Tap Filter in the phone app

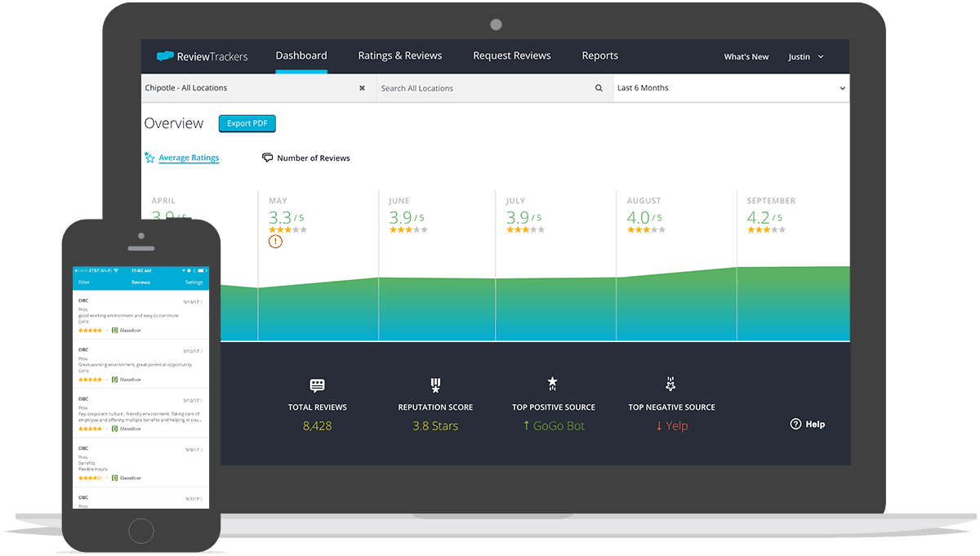pyautogui.click(x=84, y=282)
